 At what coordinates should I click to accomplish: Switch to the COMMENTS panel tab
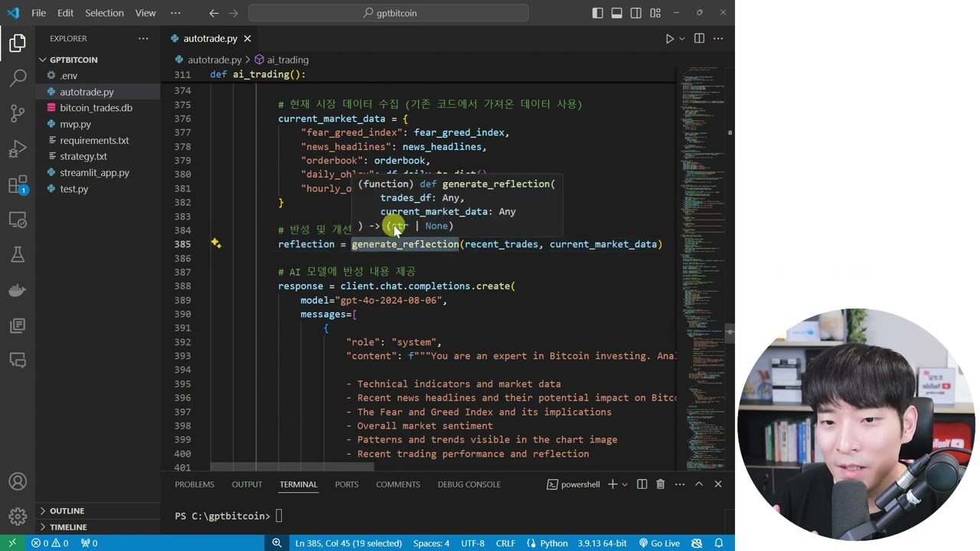(398, 484)
